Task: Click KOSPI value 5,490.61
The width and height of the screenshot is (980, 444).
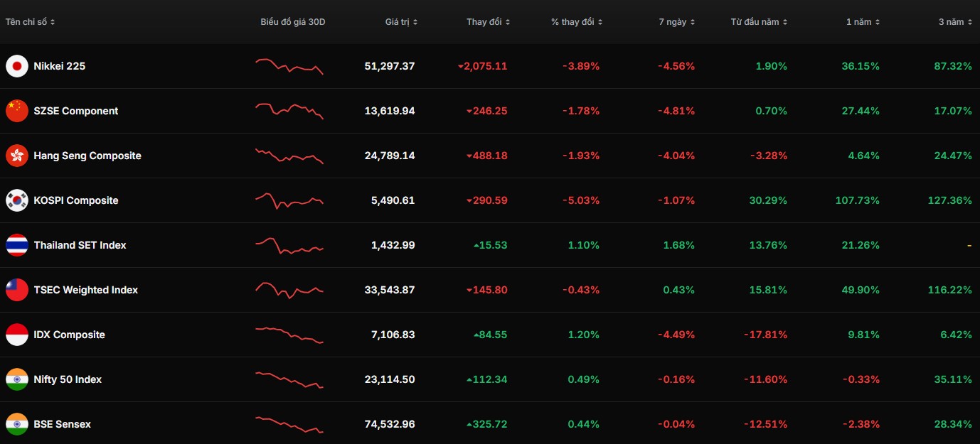Action: (393, 200)
